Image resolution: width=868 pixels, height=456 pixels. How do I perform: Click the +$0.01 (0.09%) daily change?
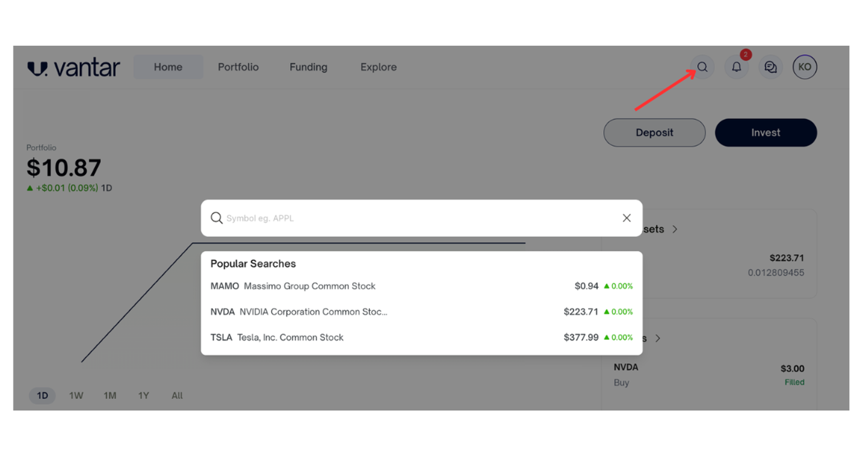pyautogui.click(x=67, y=188)
